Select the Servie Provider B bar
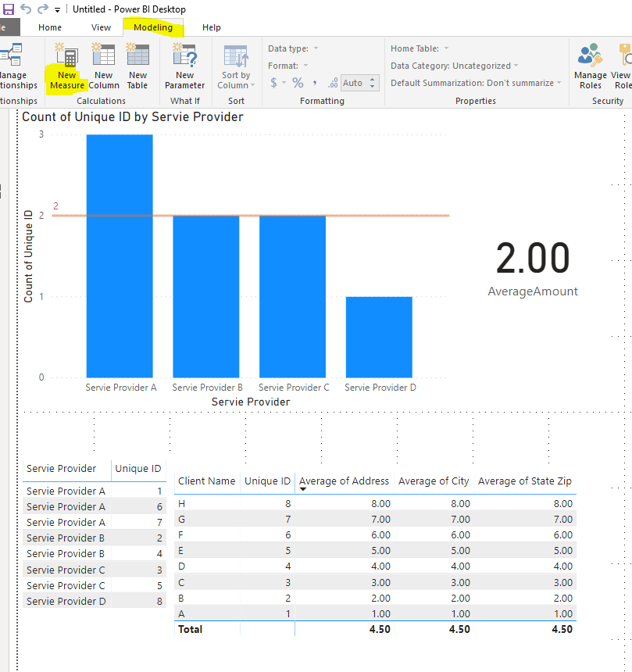This screenshot has width=632, height=672. pos(206,297)
